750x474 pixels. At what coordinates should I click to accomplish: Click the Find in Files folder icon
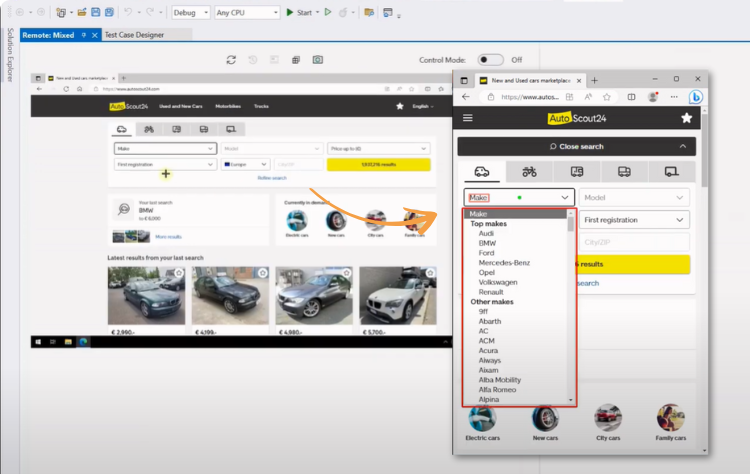point(369,12)
